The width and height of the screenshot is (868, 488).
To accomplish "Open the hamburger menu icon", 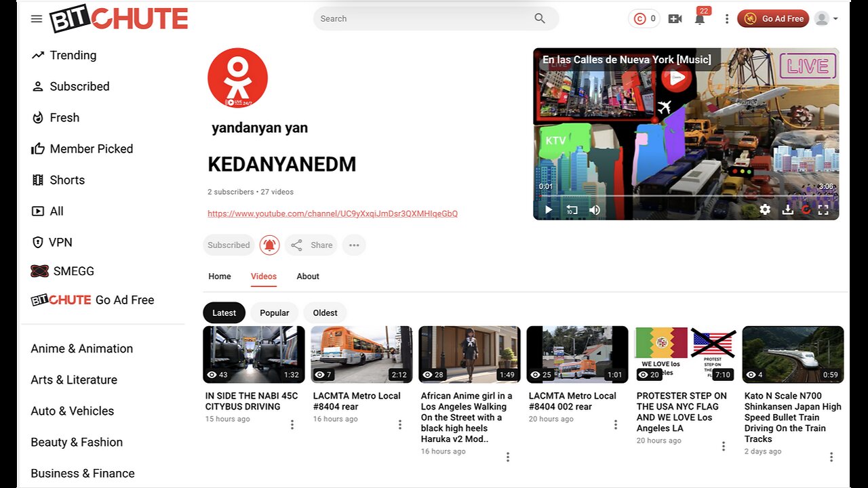I will pos(37,19).
